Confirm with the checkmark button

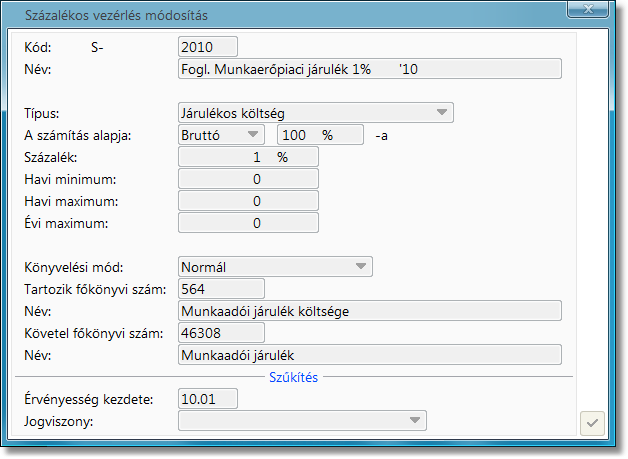click(592, 423)
